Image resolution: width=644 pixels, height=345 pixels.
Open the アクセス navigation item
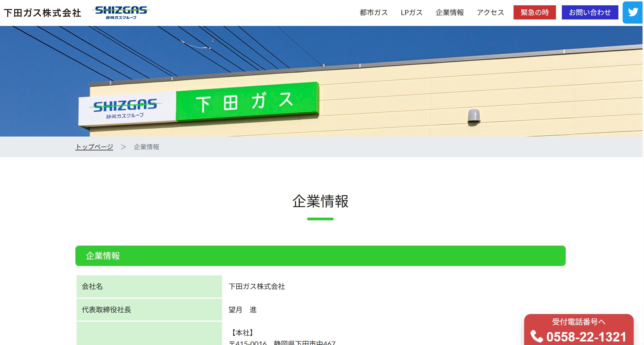click(x=490, y=13)
